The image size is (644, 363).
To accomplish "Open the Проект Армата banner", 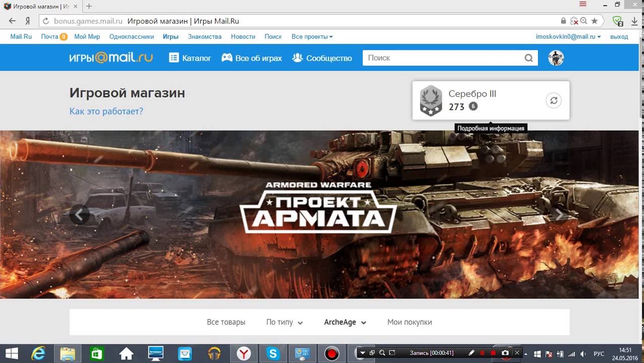I will click(x=319, y=214).
